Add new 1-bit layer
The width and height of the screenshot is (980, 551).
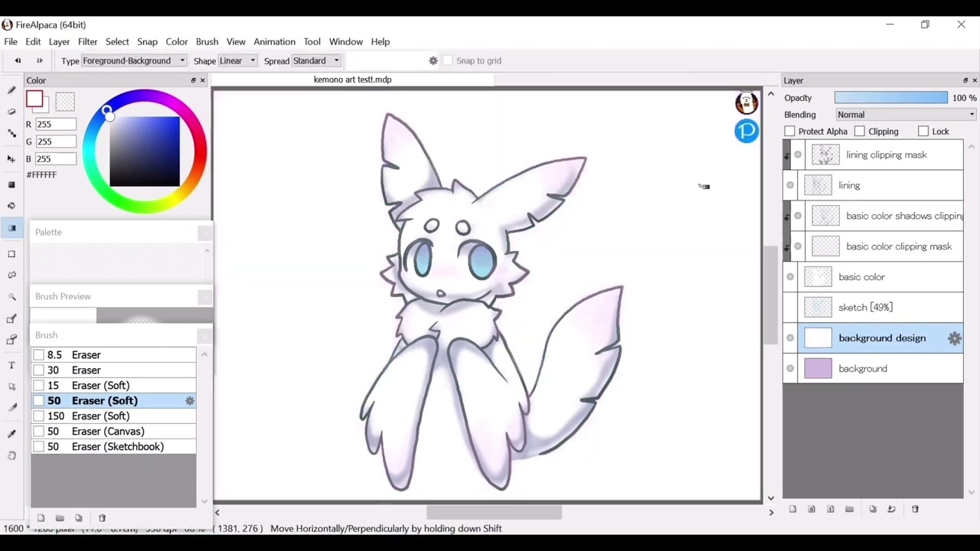(830, 509)
